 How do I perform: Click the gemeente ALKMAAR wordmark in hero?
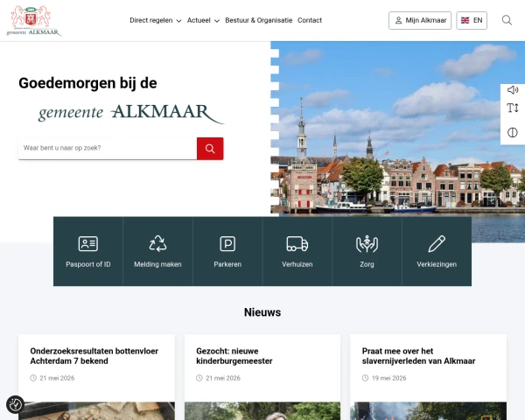(x=131, y=113)
